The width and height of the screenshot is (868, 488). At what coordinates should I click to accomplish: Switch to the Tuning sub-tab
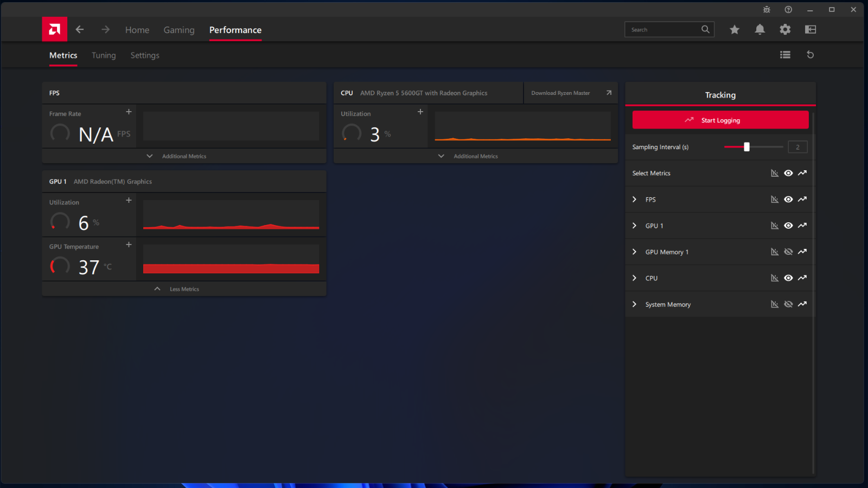coord(104,55)
